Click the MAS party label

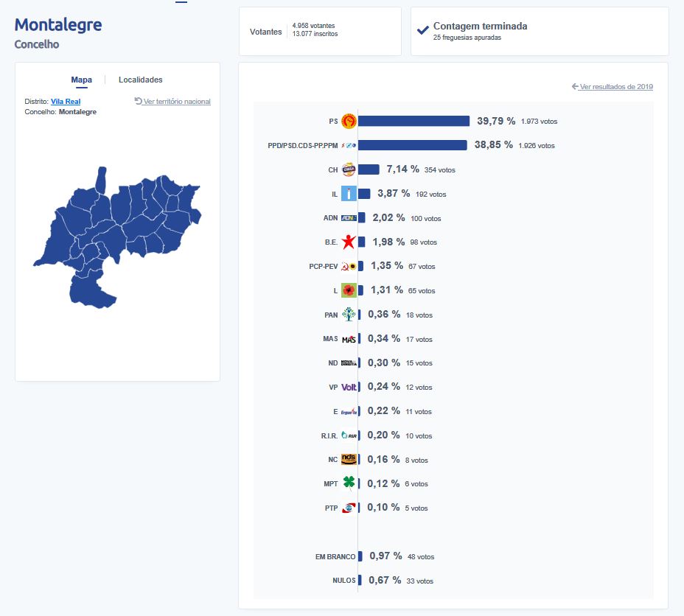coord(330,339)
